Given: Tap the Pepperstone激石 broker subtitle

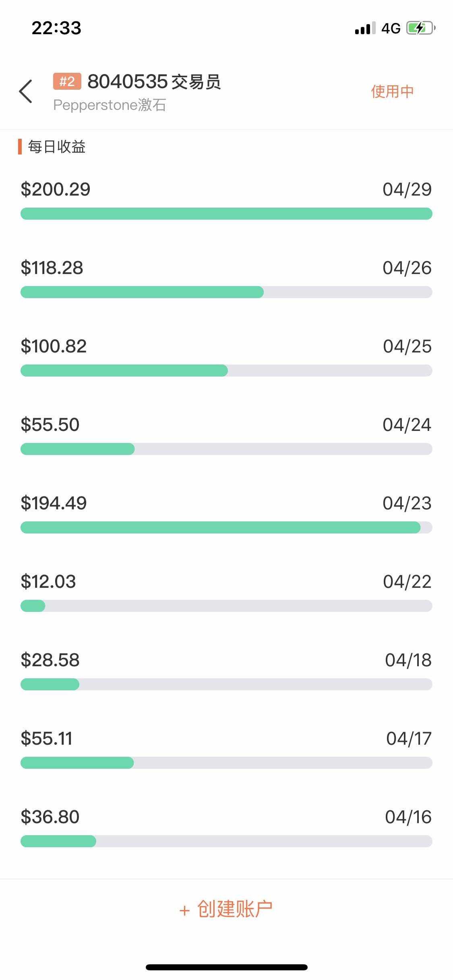Looking at the screenshot, I should [x=110, y=105].
